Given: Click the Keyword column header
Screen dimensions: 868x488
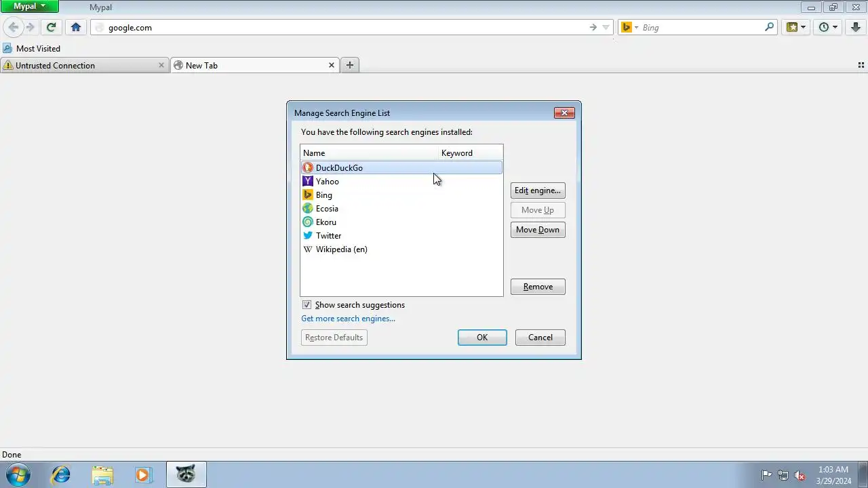Looking at the screenshot, I should point(471,153).
